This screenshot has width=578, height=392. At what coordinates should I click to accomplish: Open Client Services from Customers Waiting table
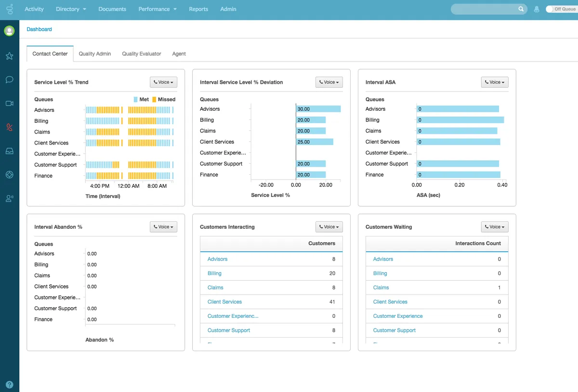coord(390,301)
